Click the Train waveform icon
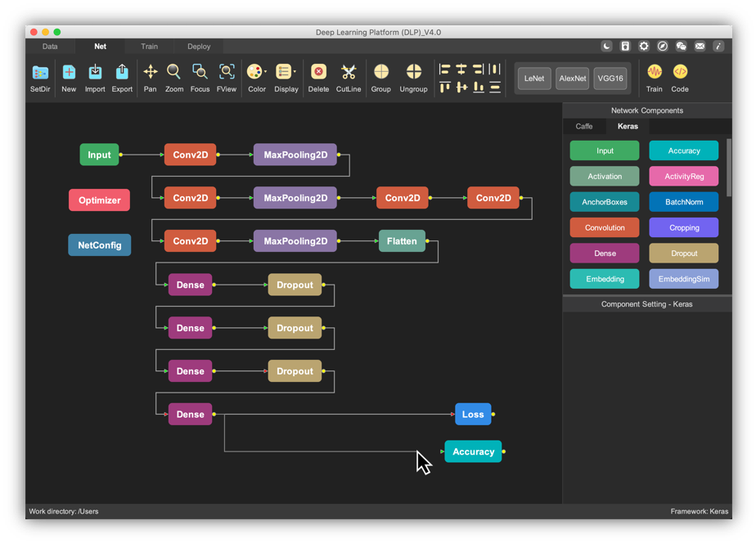The width and height of the screenshot is (756, 543). click(x=654, y=72)
